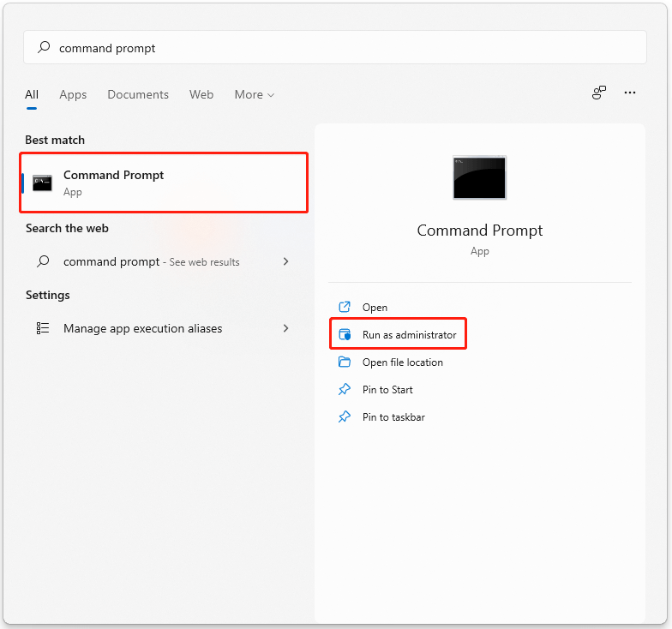Open Manage app execution aliases setting
This screenshot has height=629, width=672.
[x=164, y=328]
